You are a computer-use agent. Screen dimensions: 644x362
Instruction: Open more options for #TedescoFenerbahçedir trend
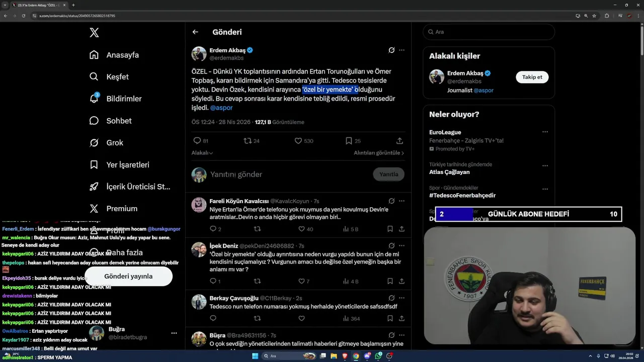click(545, 189)
